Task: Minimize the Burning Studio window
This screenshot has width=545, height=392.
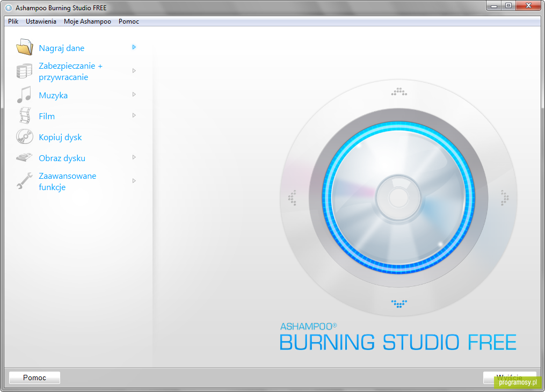Action: point(493,6)
